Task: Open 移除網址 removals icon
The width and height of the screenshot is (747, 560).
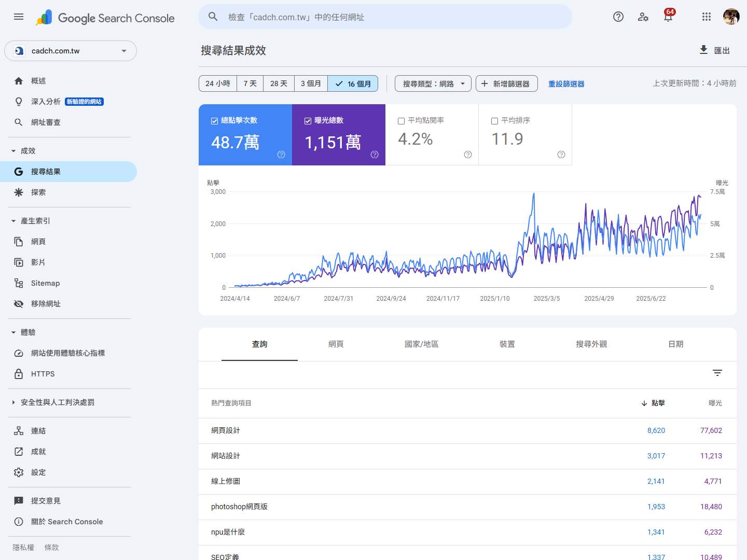Action: click(x=19, y=304)
